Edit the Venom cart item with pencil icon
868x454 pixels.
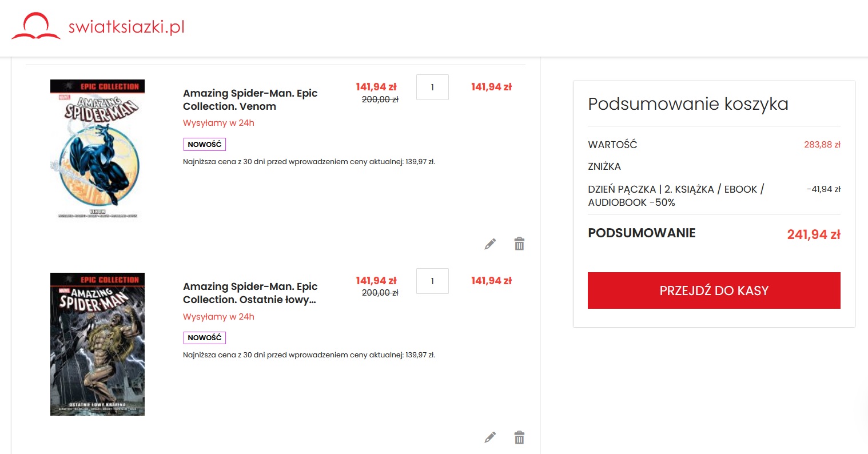point(490,244)
